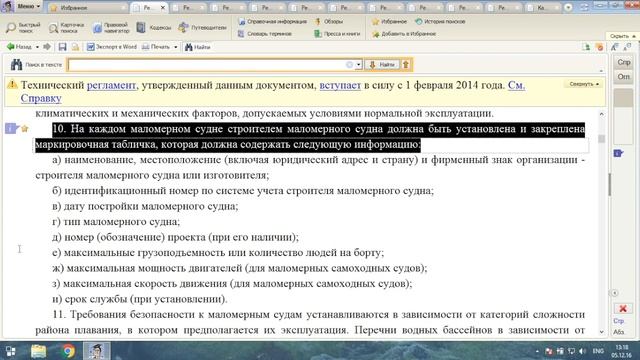Go forward with the grey arrow
The width and height of the screenshot is (640, 360).
pyautogui.click(x=47, y=47)
